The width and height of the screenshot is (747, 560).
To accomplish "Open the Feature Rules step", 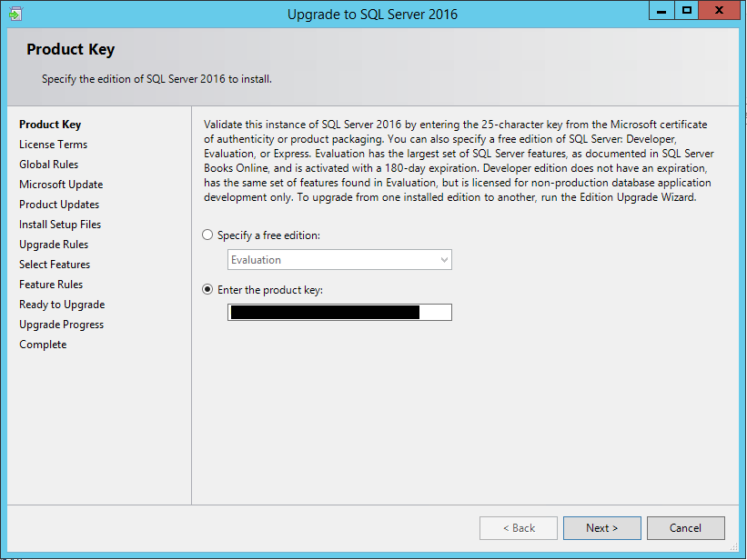I will [x=50, y=284].
